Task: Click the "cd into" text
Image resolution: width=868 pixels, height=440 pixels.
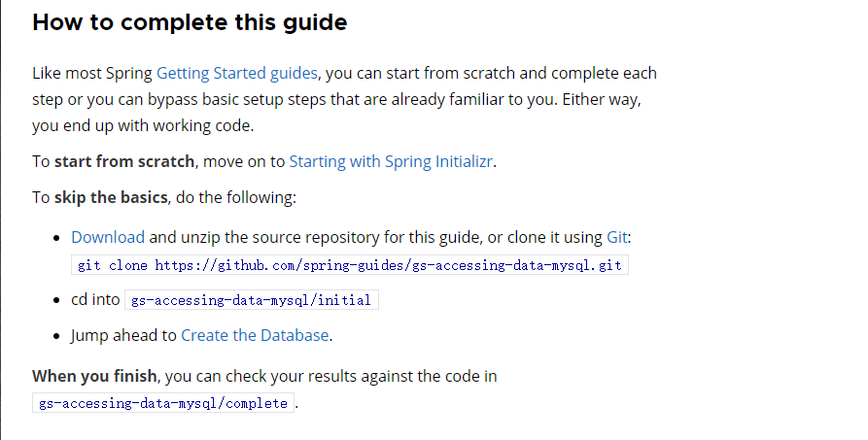Action: (95, 300)
